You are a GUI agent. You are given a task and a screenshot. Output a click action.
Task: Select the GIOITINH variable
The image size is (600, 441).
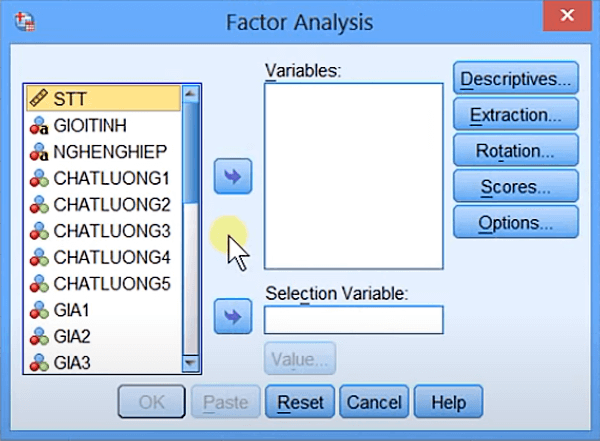coord(90,126)
